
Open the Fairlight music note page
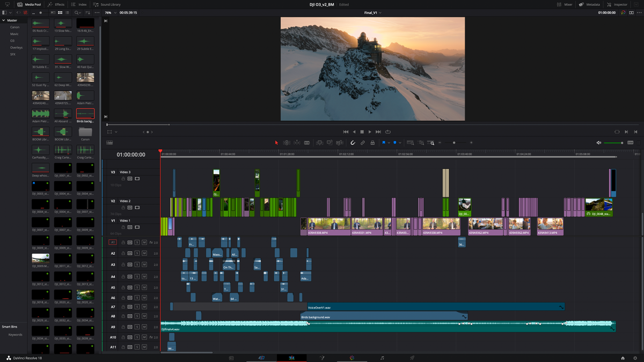point(382,358)
